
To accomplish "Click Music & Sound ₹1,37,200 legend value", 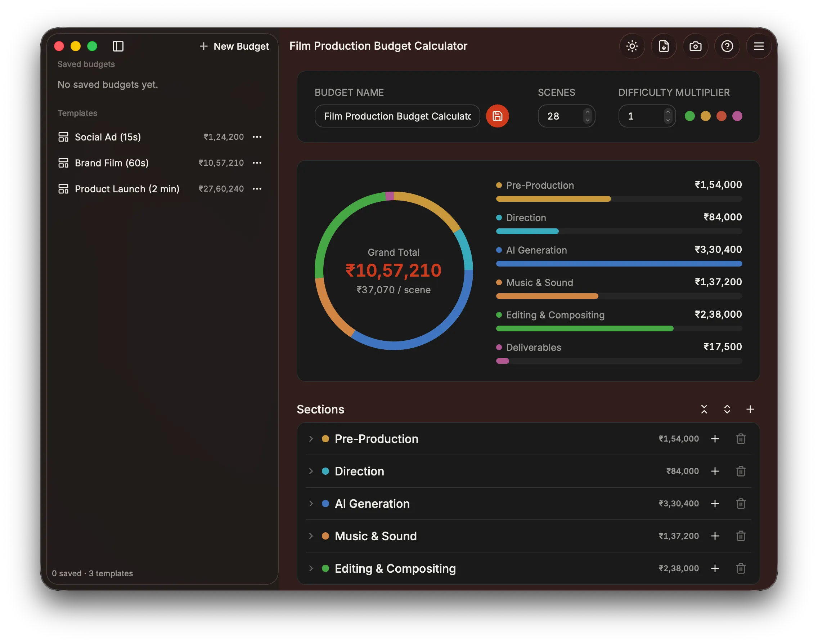I will [718, 282].
